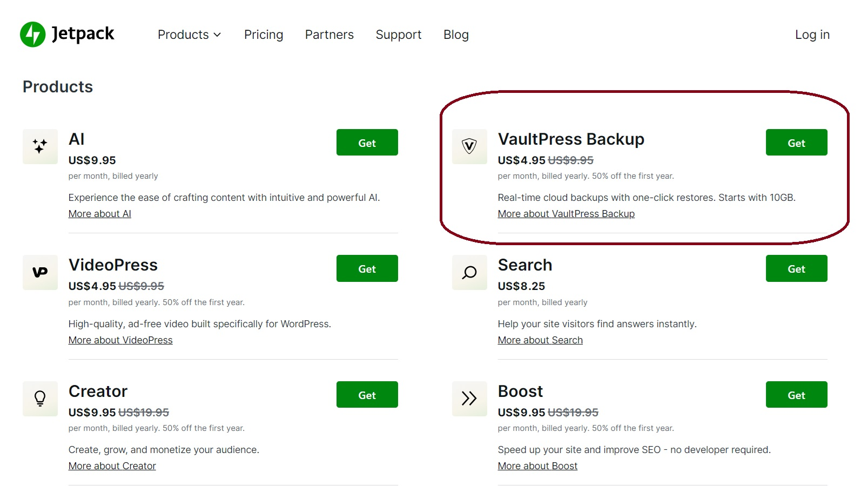
Task: Open More about VaultPress Backup link
Action: pyautogui.click(x=566, y=214)
